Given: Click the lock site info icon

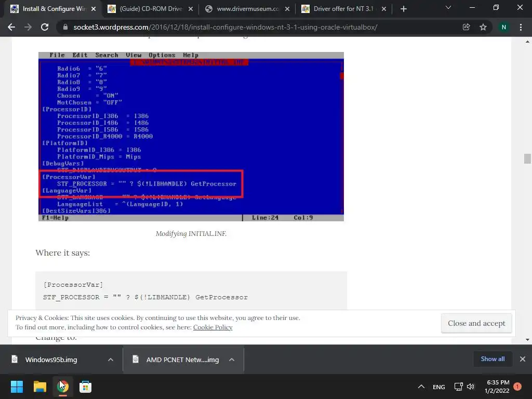Looking at the screenshot, I should (x=65, y=27).
